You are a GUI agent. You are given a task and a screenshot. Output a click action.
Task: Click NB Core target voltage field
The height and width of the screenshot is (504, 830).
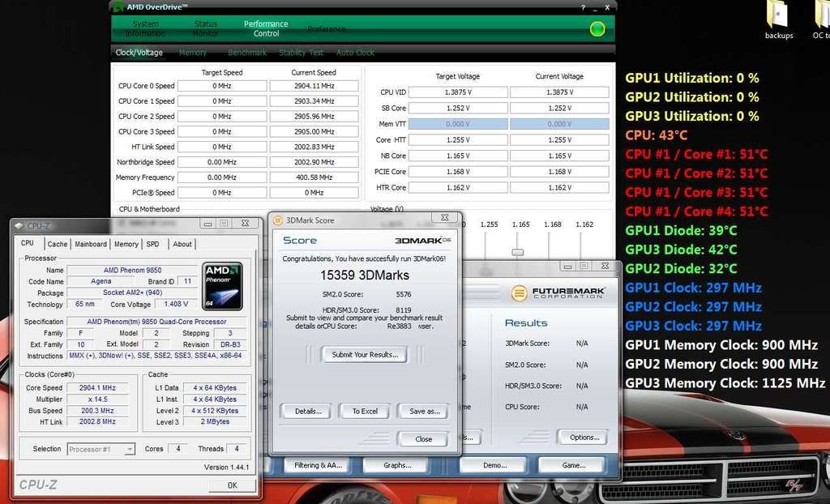458,156
